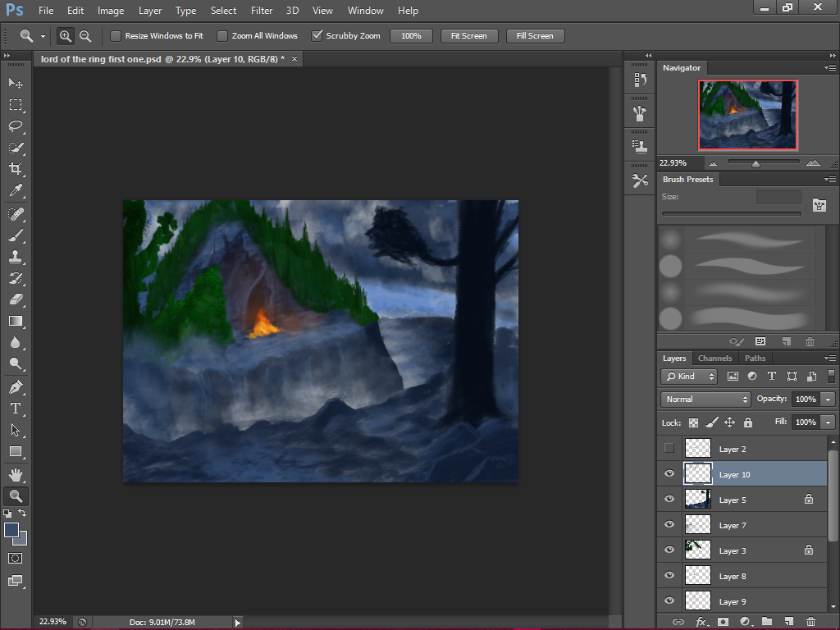Open the History panel icon
This screenshot has width=840, height=630.
pos(640,80)
